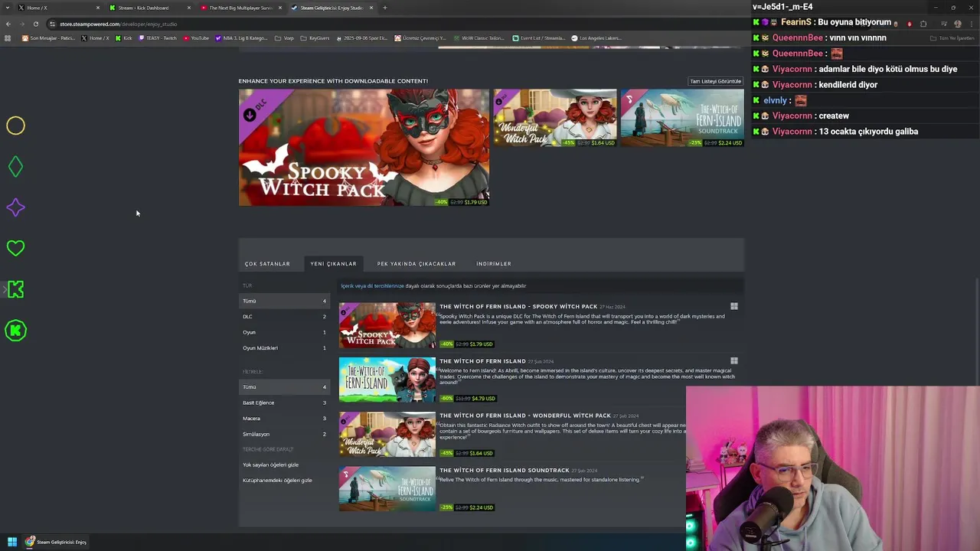The width and height of the screenshot is (980, 551).
Task: Open the large Spooky Witch Pack DLC banner
Action: point(364,148)
